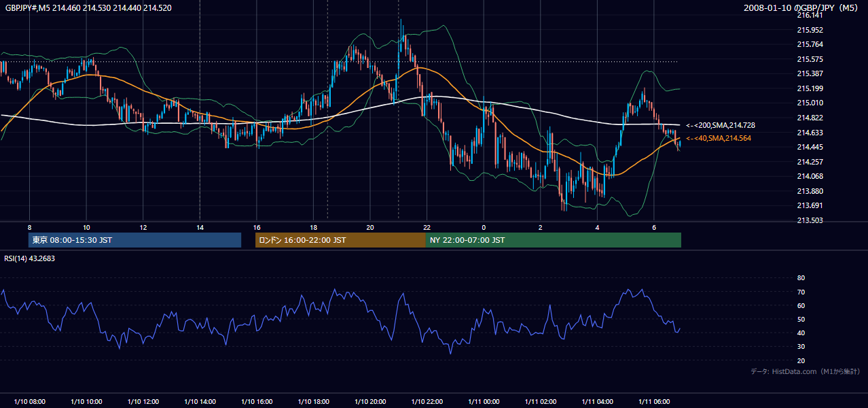Click the 1/11 04:00 bottom time label
868x408 pixels.
coord(598,402)
